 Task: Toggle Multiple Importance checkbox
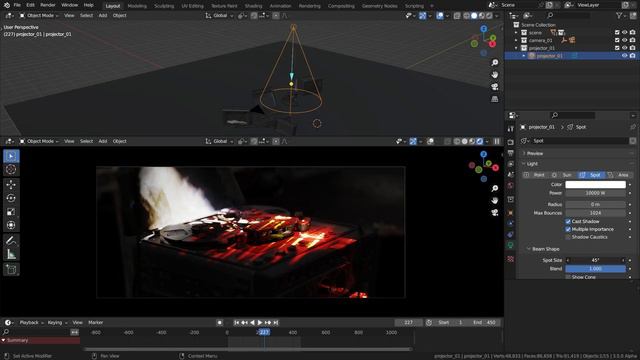(x=568, y=229)
